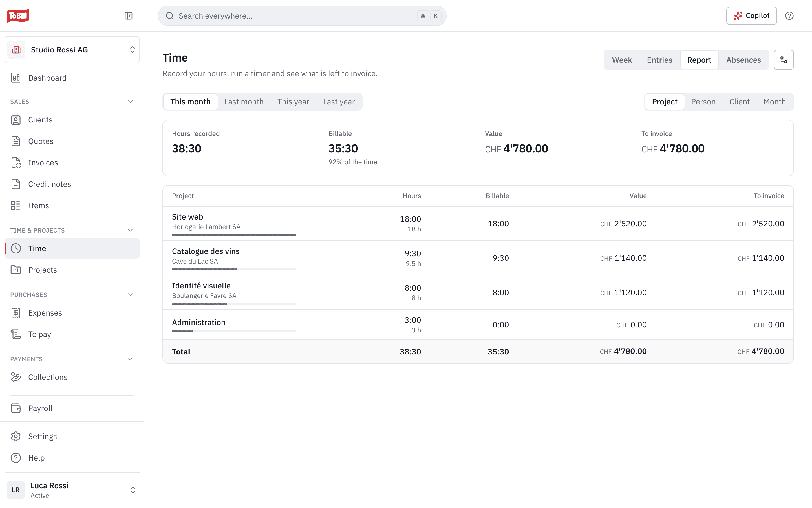Switch to the Entries tab
812x508 pixels.
[x=659, y=60]
